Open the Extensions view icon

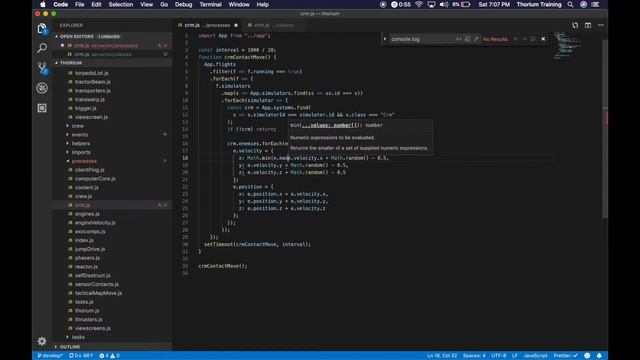(x=42, y=108)
